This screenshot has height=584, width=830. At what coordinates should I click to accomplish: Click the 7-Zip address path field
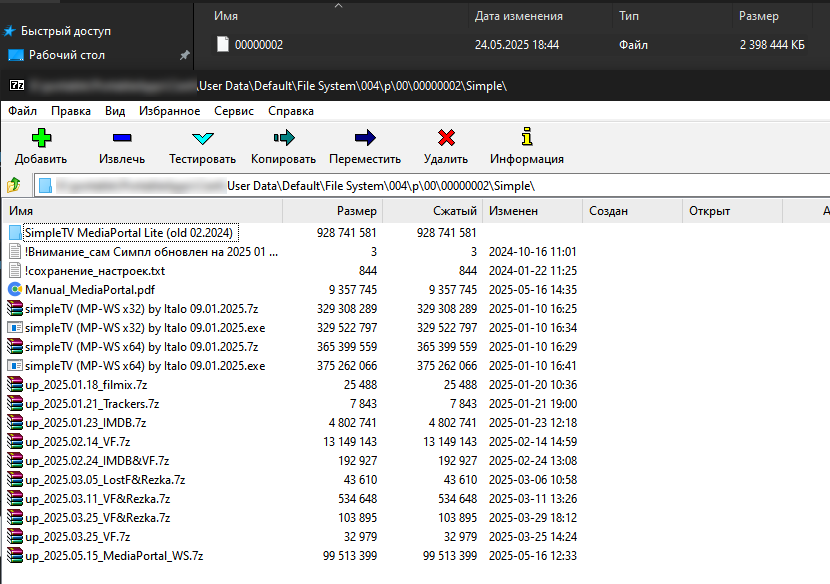432,186
